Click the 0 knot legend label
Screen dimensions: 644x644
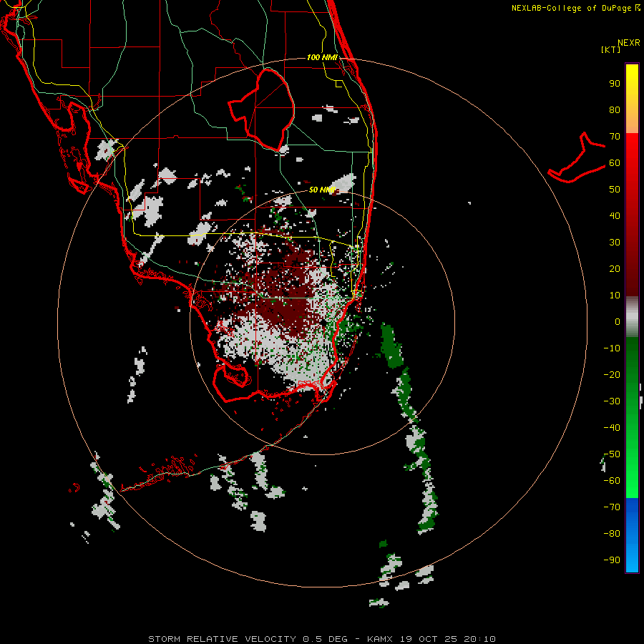pos(618,322)
